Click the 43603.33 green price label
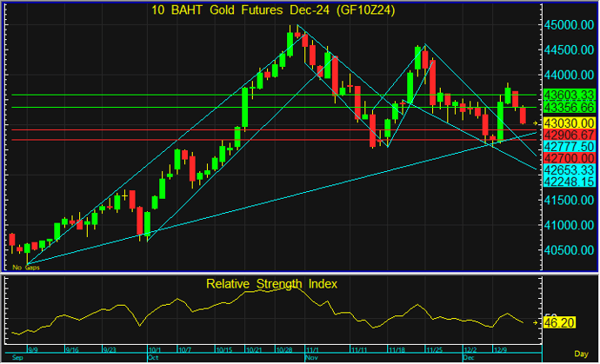This screenshot has width=600, height=364. coord(568,94)
